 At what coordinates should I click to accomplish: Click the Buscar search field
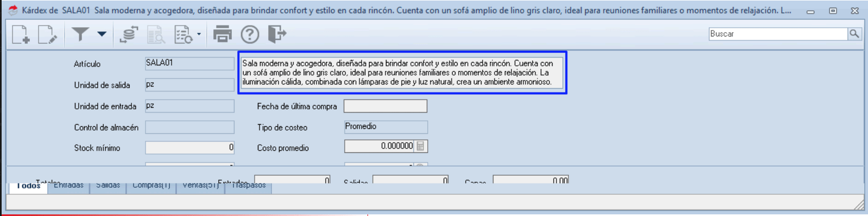point(778,34)
